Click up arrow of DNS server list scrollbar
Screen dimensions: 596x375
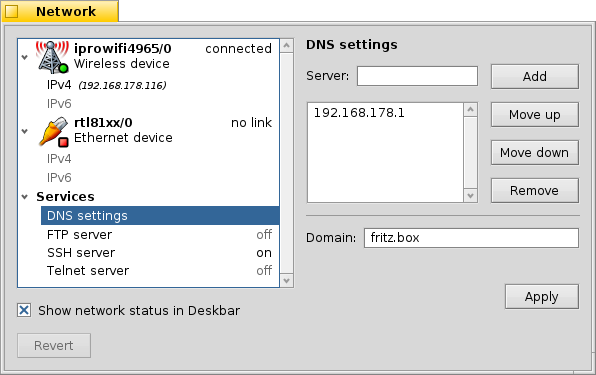pos(471,110)
